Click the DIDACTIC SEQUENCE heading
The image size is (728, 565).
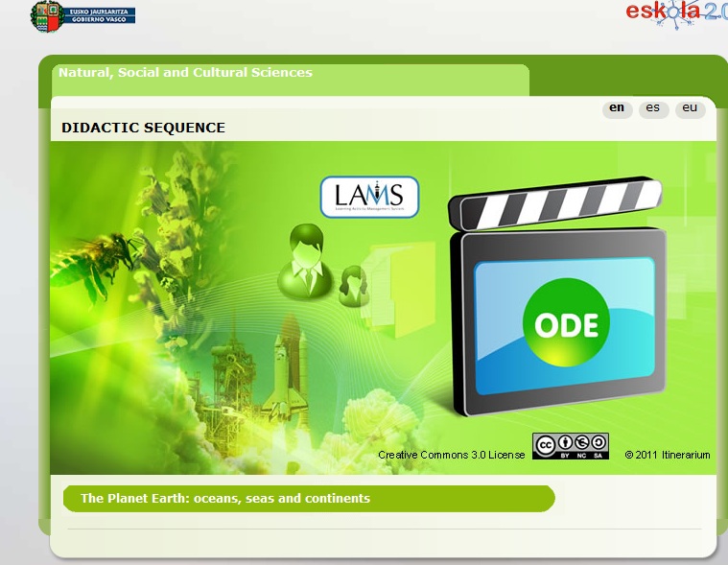click(x=143, y=128)
